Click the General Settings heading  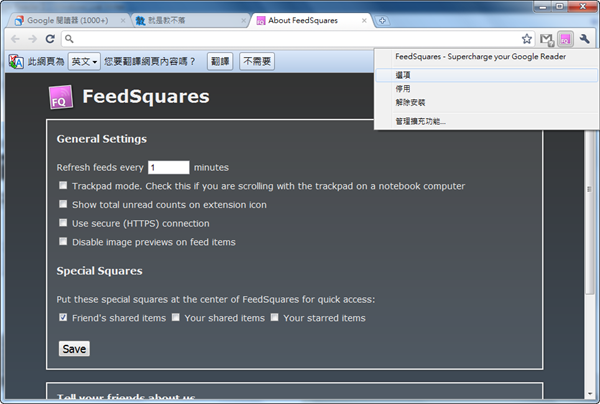[x=101, y=138]
